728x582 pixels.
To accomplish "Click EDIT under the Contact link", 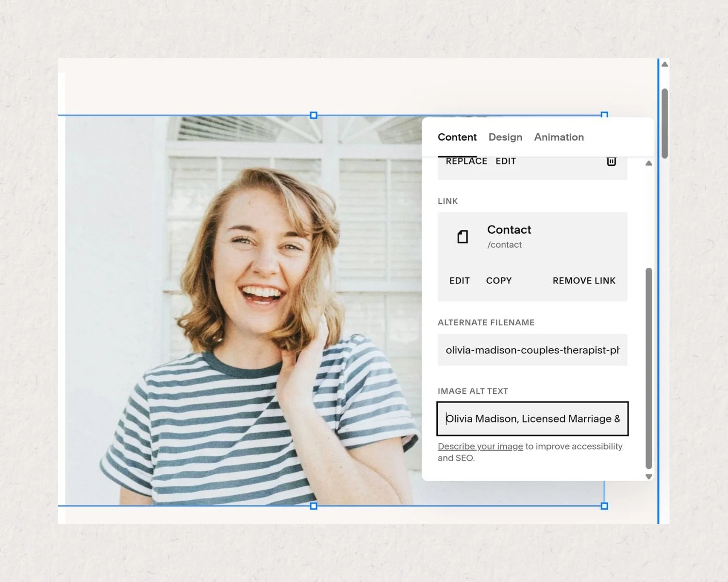I will 460,281.
